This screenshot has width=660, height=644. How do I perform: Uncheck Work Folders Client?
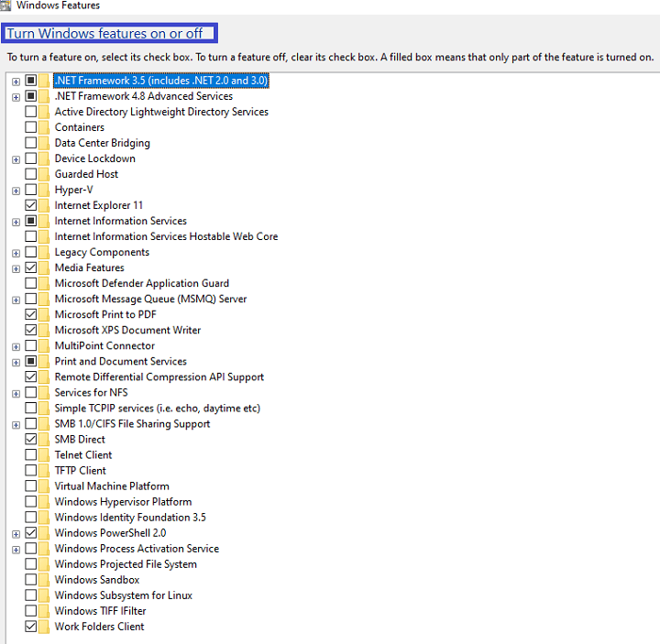[31, 627]
